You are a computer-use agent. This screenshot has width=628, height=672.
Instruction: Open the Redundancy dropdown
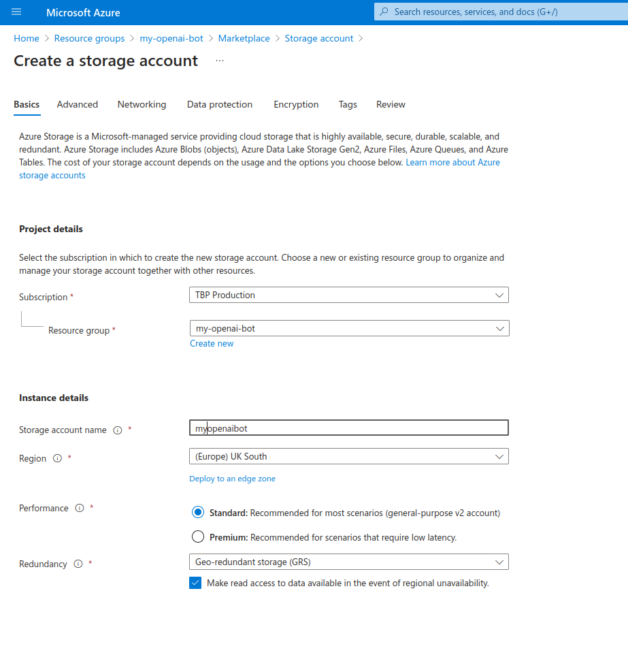tap(348, 562)
